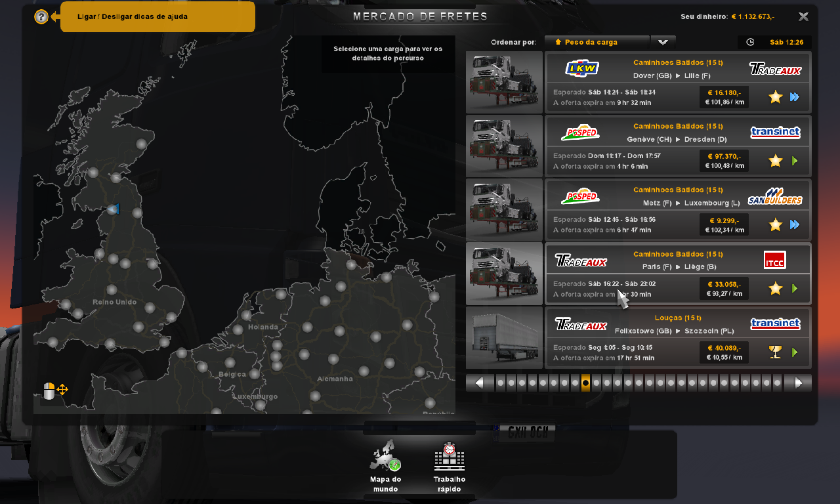Click the Bélgica label on map

[x=232, y=374]
